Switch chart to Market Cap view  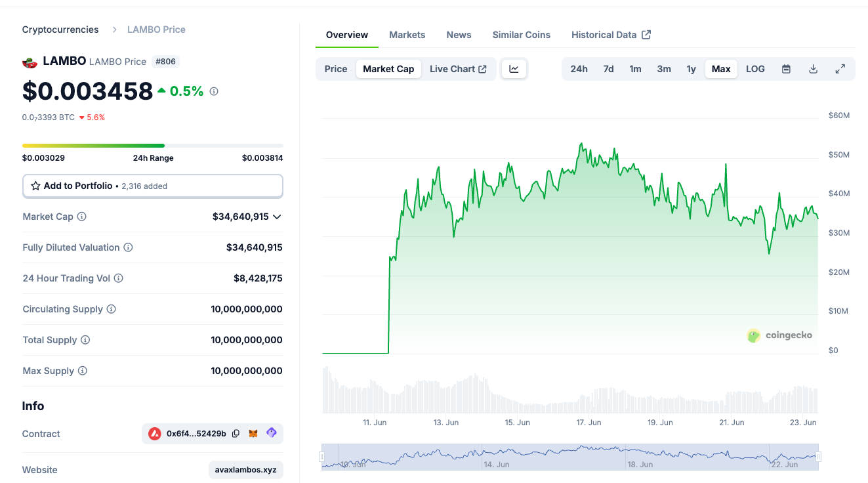(388, 69)
